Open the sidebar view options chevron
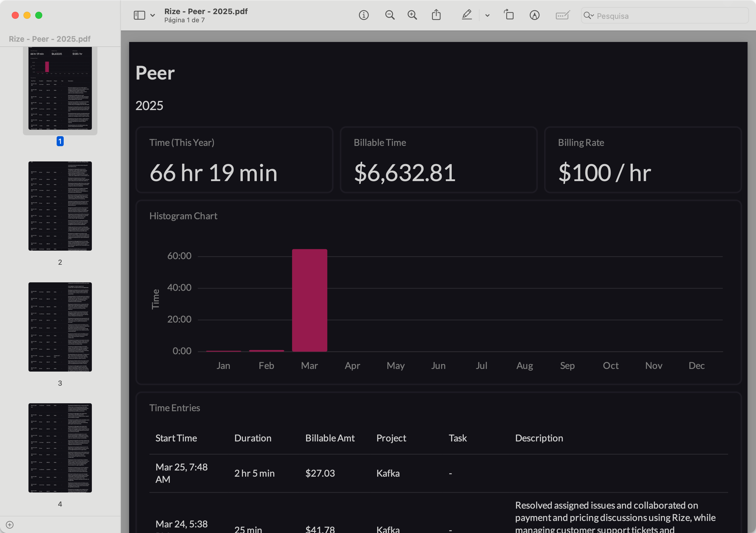 152,15
